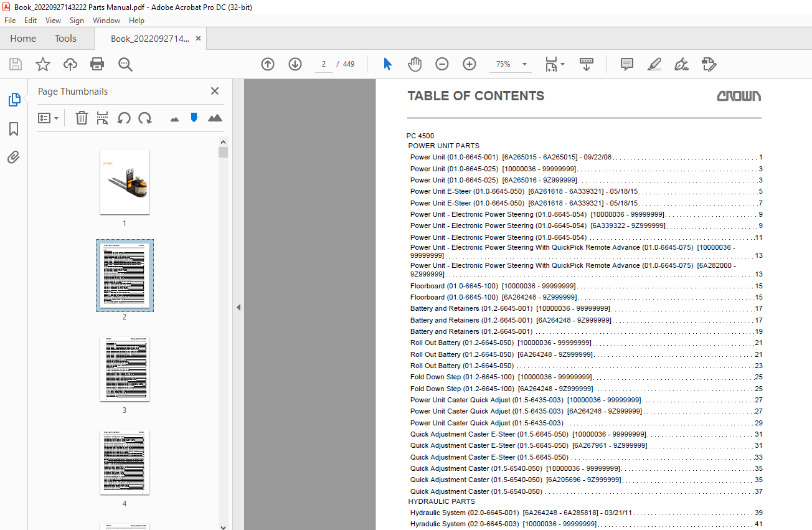Open Fold Down Step [6A264248 - 9Z999999] entry
The height and width of the screenshot is (530, 812).
click(586, 389)
